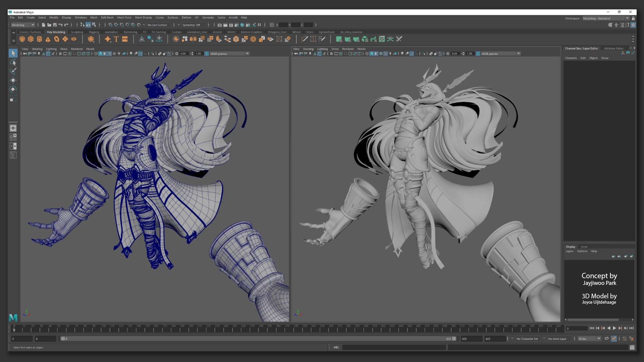Click the SVG import shelf icon

(x=125, y=39)
